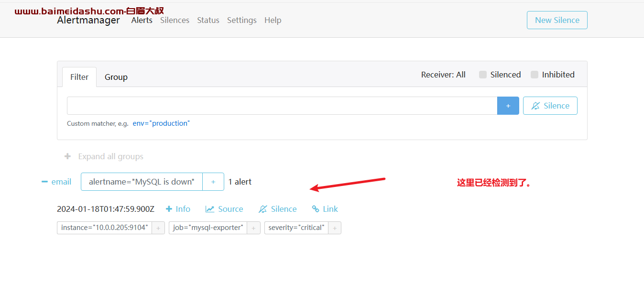Open the New Silence form
Image resolution: width=644 pixels, height=306 pixels.
(x=557, y=20)
